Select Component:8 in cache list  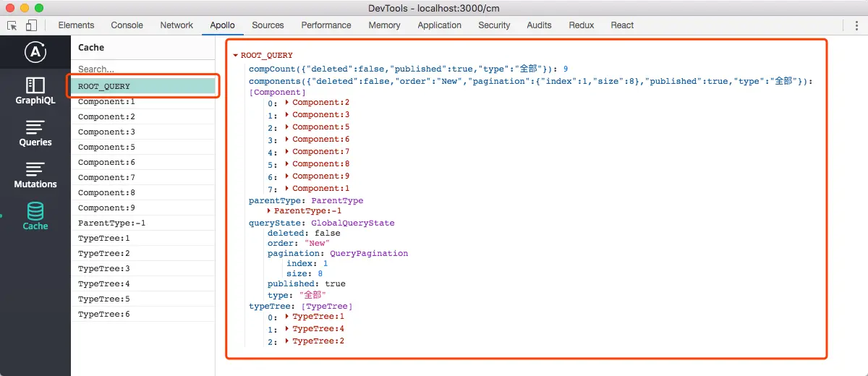point(143,192)
